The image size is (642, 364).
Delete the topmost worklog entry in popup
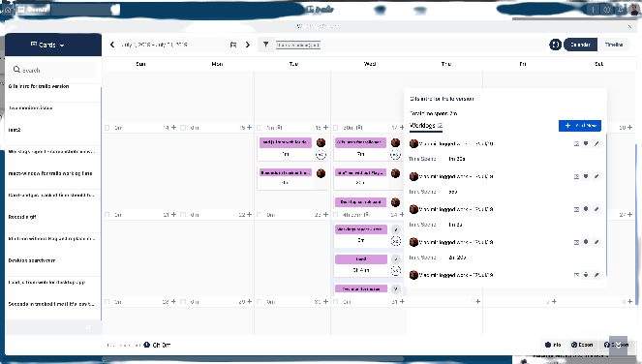click(x=586, y=143)
